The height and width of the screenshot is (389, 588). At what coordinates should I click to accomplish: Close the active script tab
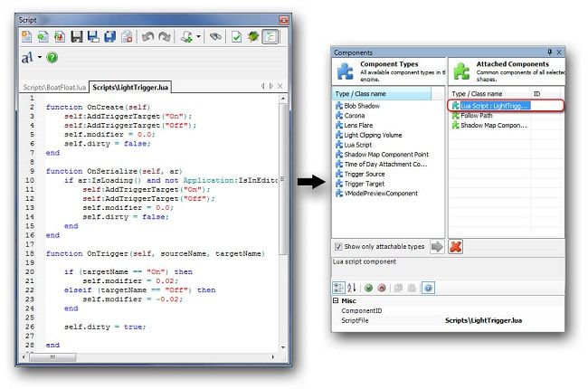click(280, 86)
